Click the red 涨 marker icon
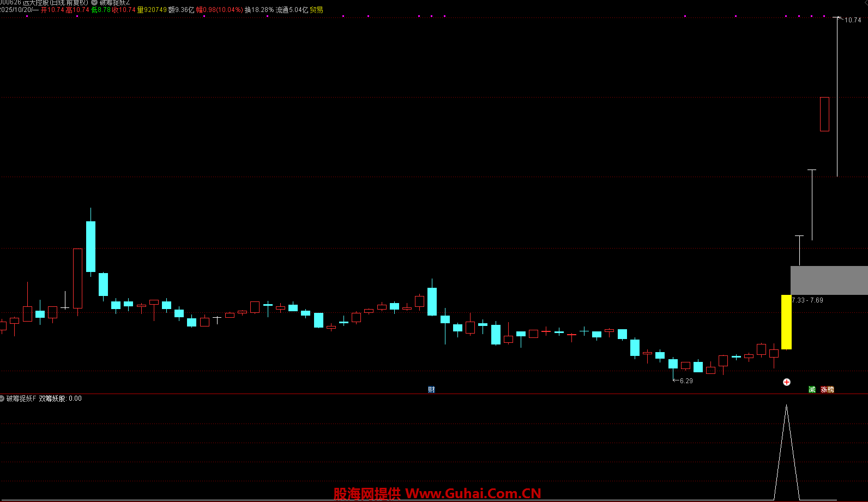Viewport: 868px width, 502px height. [x=824, y=389]
